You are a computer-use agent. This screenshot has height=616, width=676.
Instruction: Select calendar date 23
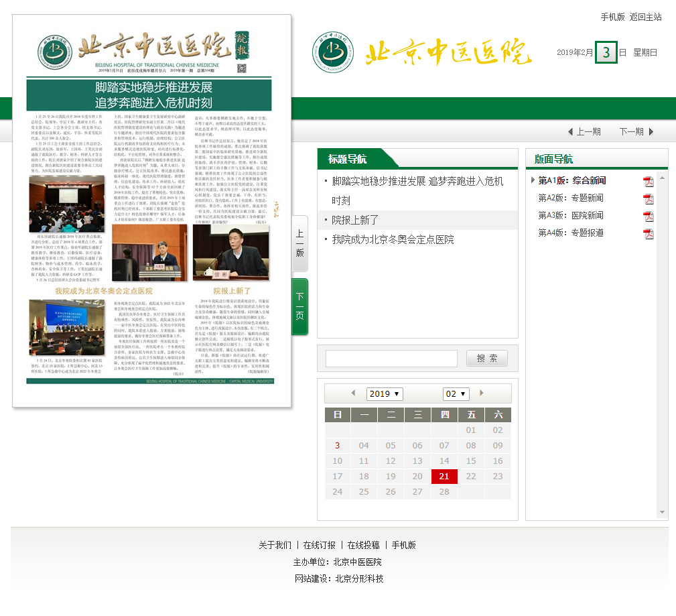point(498,476)
